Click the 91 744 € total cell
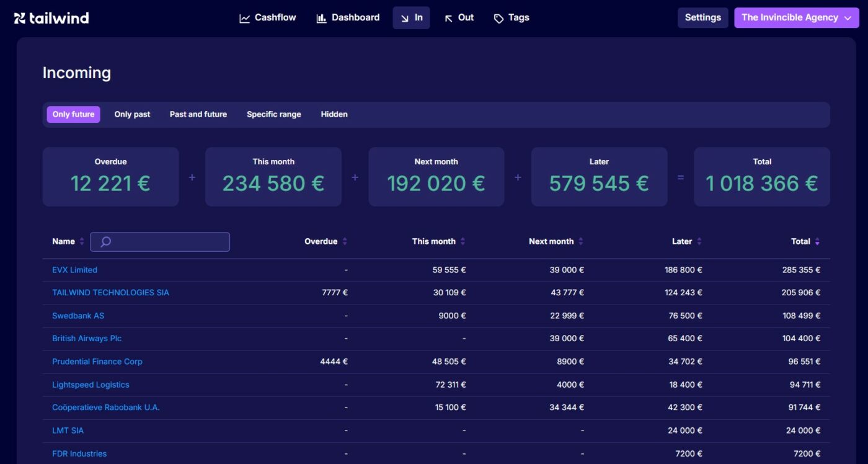Viewport: 868px width, 464px height. (804, 408)
